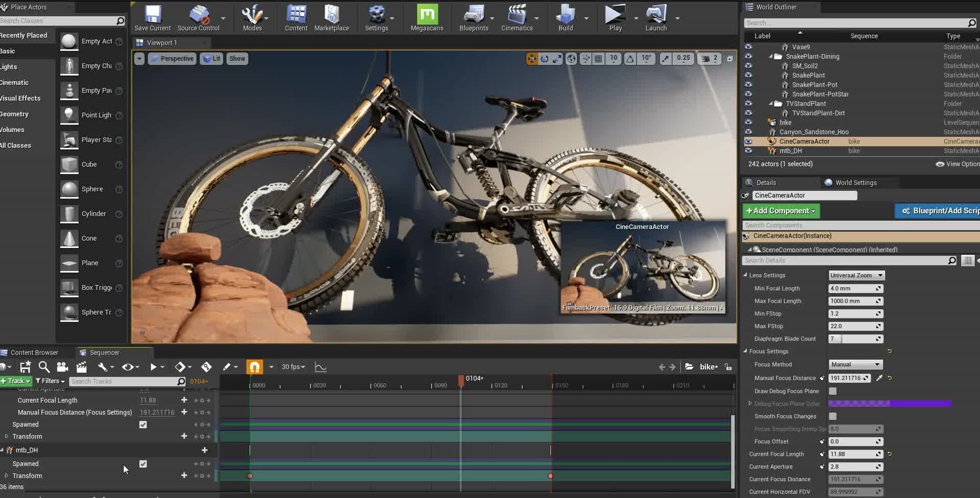Toggle visibility of the CineCameraActor in World Outliner
The image size is (980, 498).
pos(748,141)
